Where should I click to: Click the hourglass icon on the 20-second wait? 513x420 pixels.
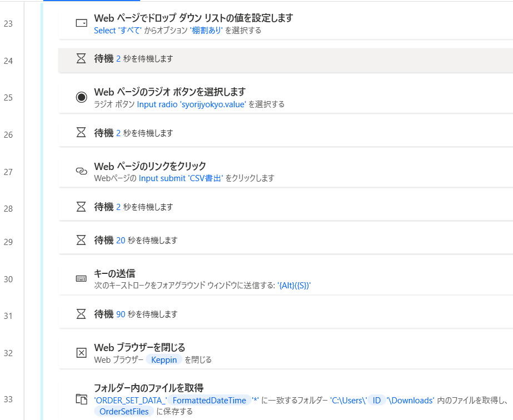[x=81, y=240]
